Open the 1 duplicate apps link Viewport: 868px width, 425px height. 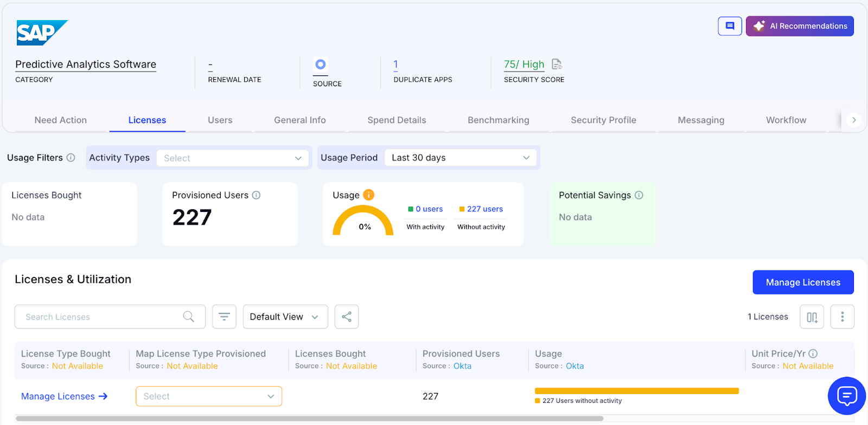pos(395,65)
